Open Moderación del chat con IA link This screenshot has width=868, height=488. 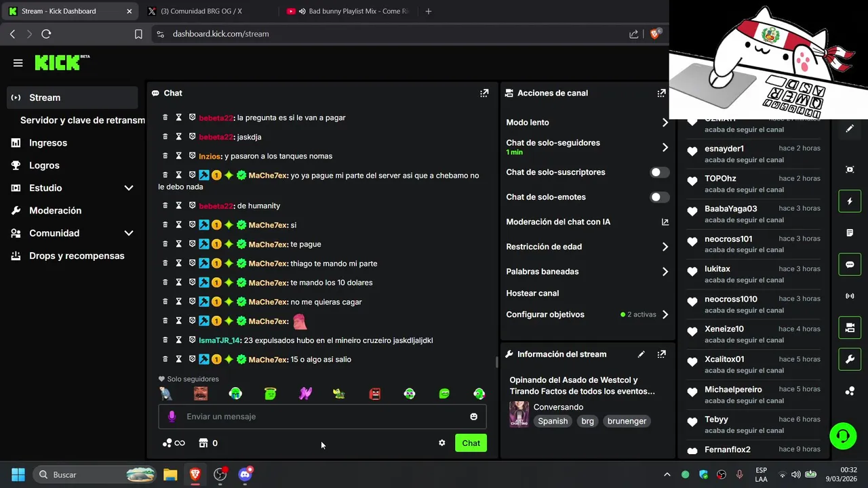(x=587, y=222)
